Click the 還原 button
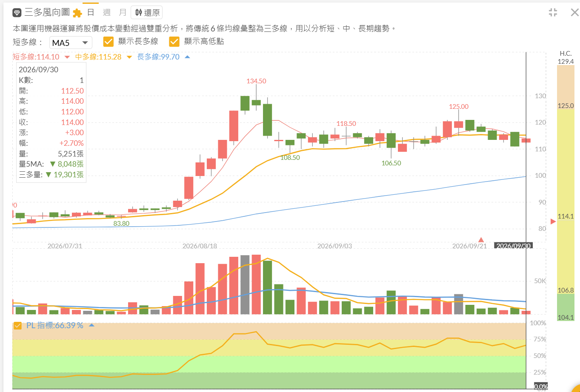 [x=147, y=13]
